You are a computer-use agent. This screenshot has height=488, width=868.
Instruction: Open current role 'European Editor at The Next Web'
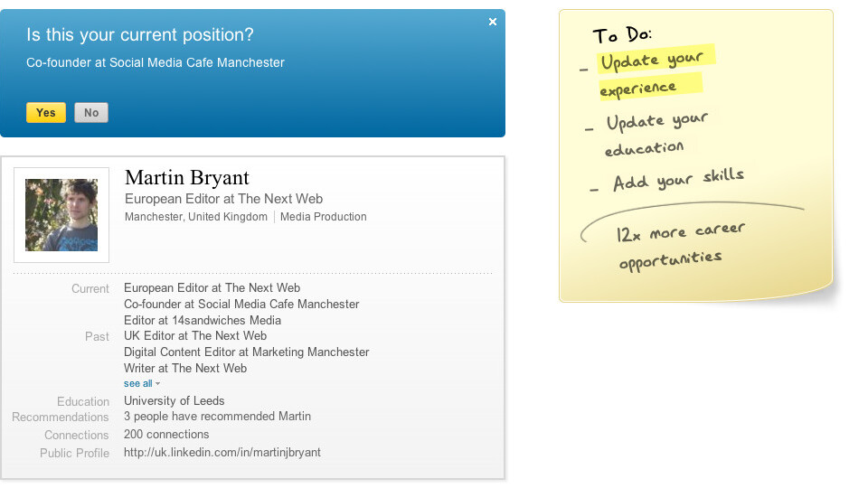click(212, 288)
